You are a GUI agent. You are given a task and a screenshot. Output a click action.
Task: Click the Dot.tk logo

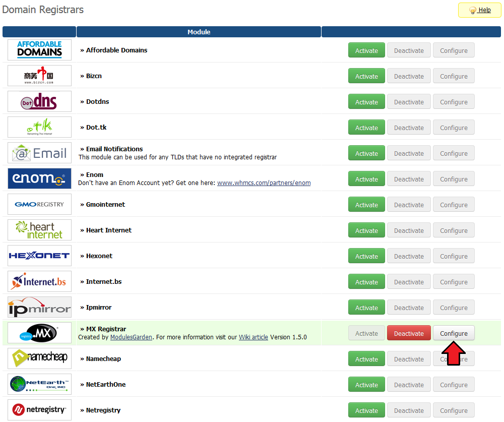[x=39, y=127]
